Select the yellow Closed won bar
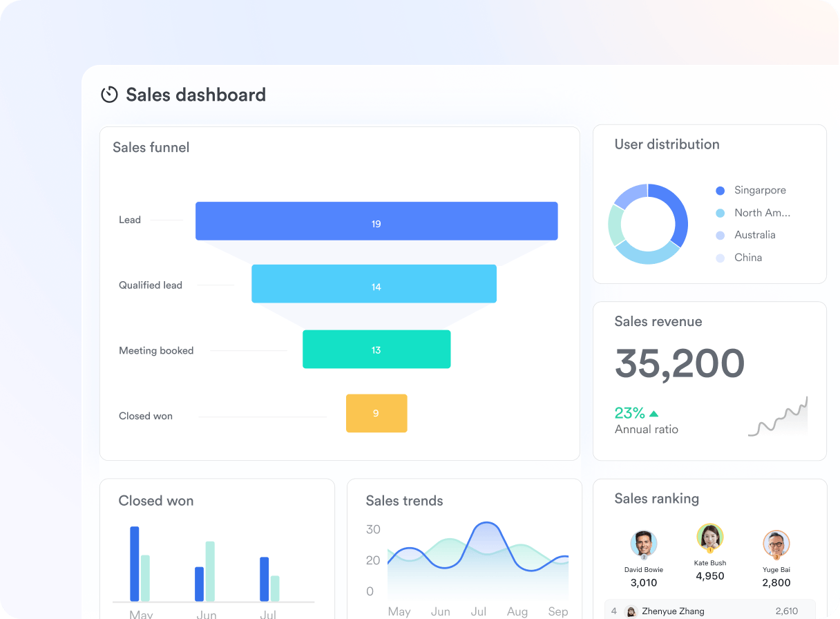 click(x=376, y=413)
